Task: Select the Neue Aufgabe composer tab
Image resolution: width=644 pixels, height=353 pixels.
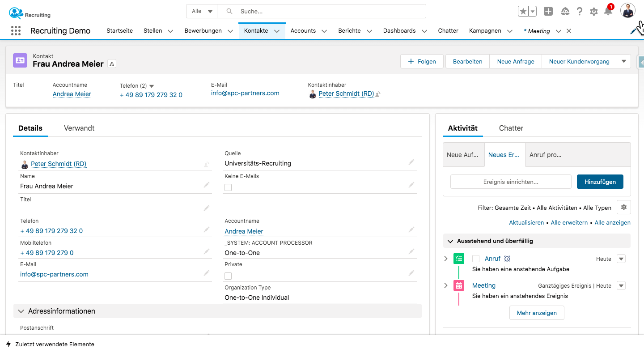Action: (x=463, y=155)
